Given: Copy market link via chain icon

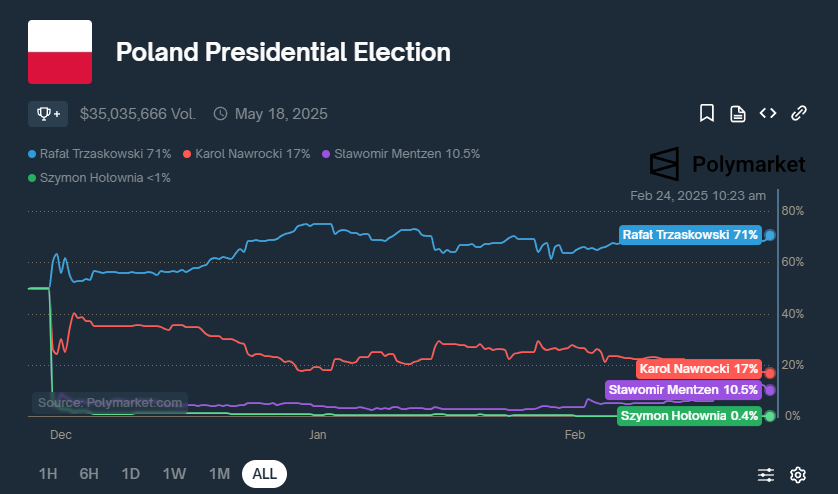Looking at the screenshot, I should tap(799, 113).
